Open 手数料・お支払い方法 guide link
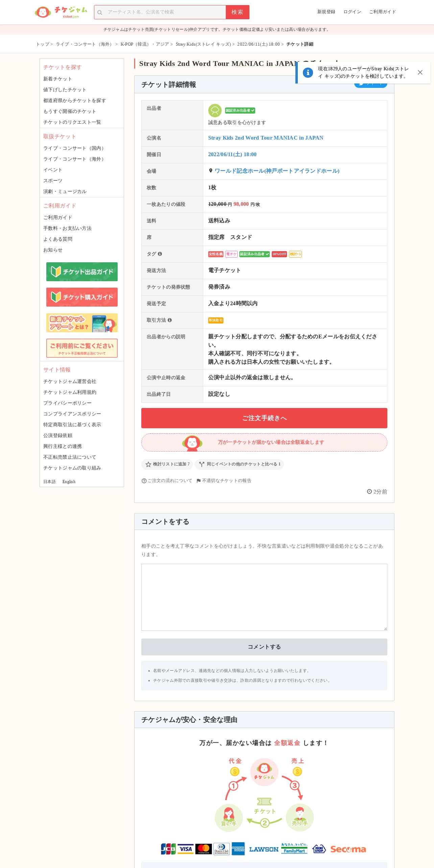 (67, 228)
